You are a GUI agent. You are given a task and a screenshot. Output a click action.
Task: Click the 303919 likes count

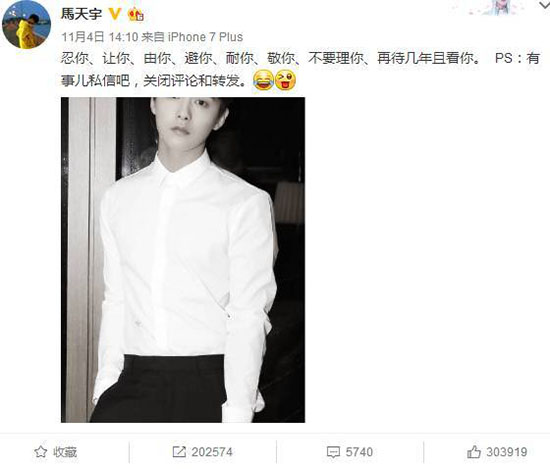(507, 452)
